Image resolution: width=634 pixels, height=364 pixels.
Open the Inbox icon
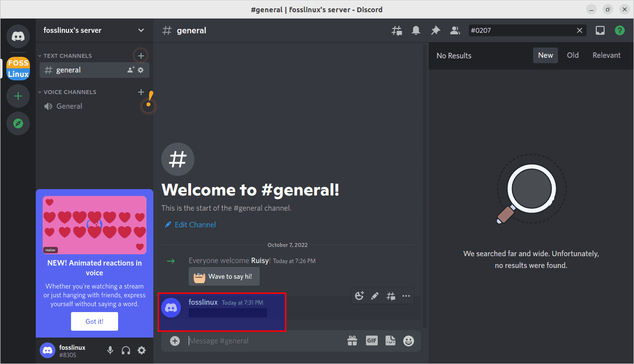[x=600, y=30]
